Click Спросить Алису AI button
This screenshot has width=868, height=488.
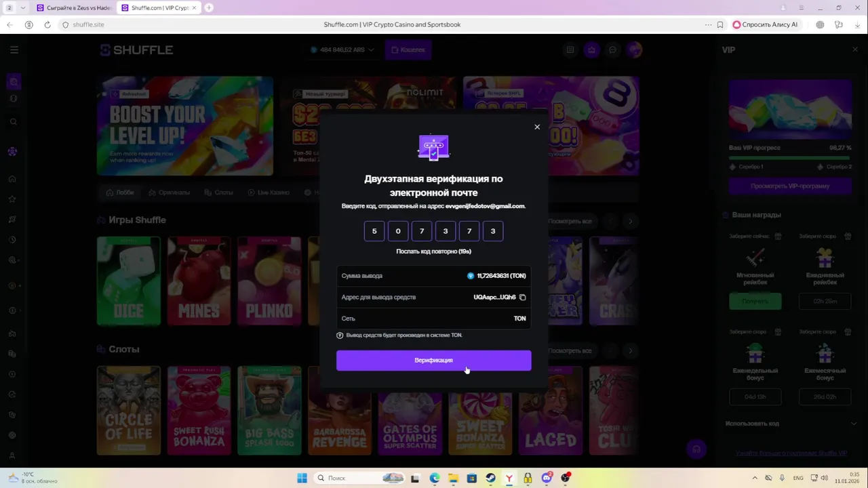(765, 24)
